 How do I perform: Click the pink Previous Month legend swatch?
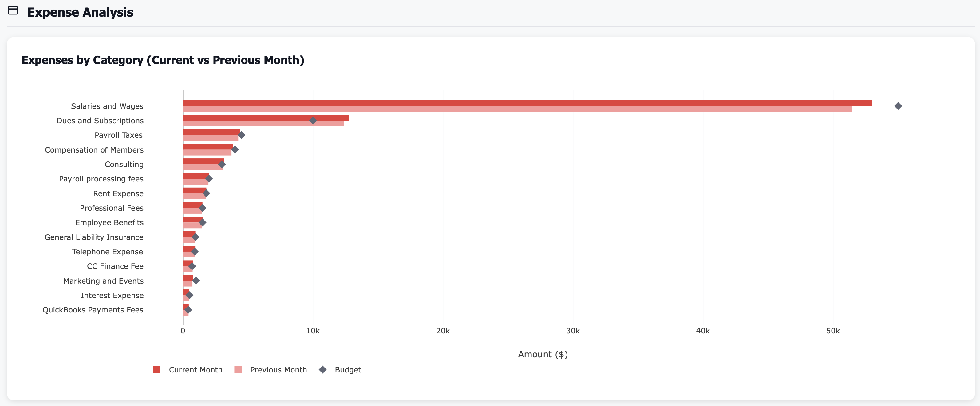[238, 369]
